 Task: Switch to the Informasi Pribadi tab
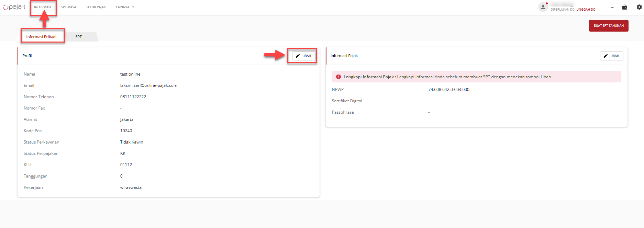point(42,37)
